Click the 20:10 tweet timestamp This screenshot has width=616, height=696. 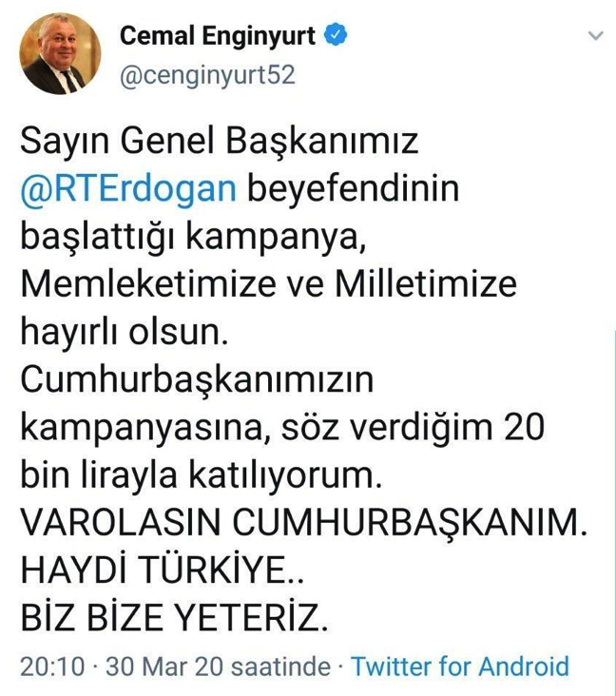[52, 667]
